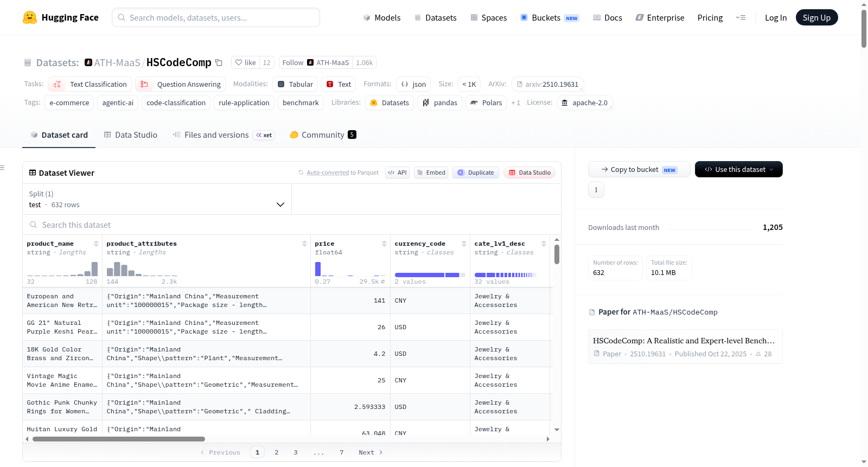Screen dimensions: 868x467
Task: Click the sort icon on price column
Action: click(x=384, y=244)
